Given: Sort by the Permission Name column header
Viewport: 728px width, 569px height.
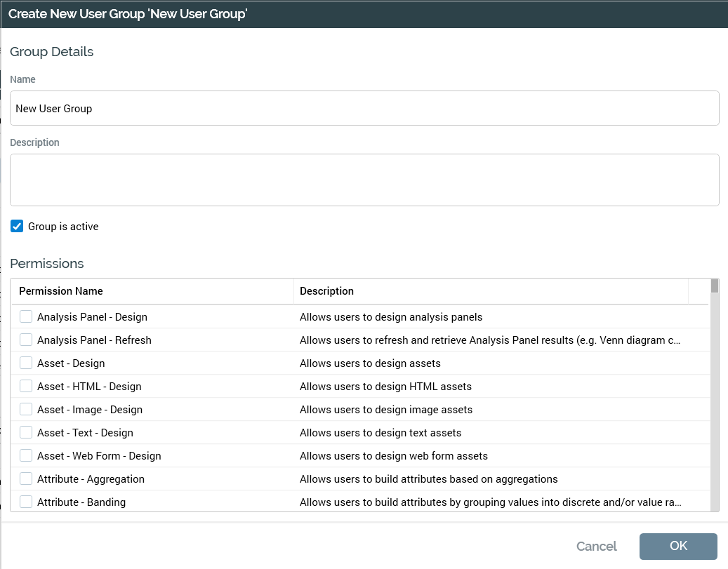Looking at the screenshot, I should (x=61, y=291).
